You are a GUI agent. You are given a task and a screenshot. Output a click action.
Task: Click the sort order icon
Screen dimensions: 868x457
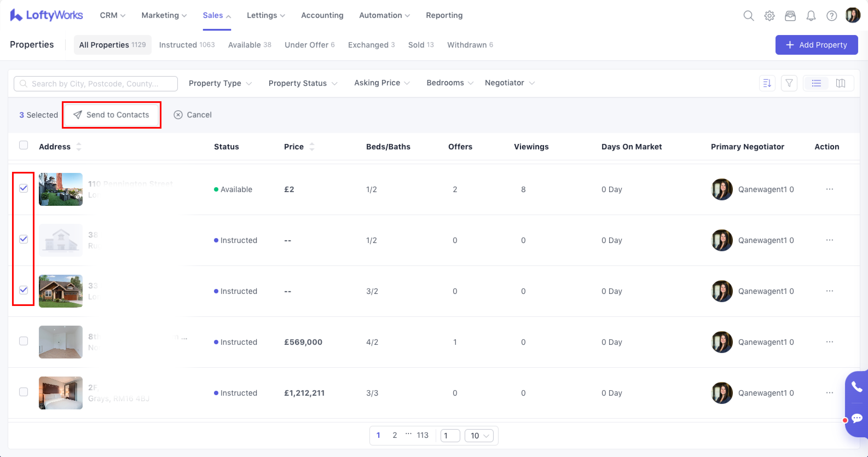pos(767,83)
